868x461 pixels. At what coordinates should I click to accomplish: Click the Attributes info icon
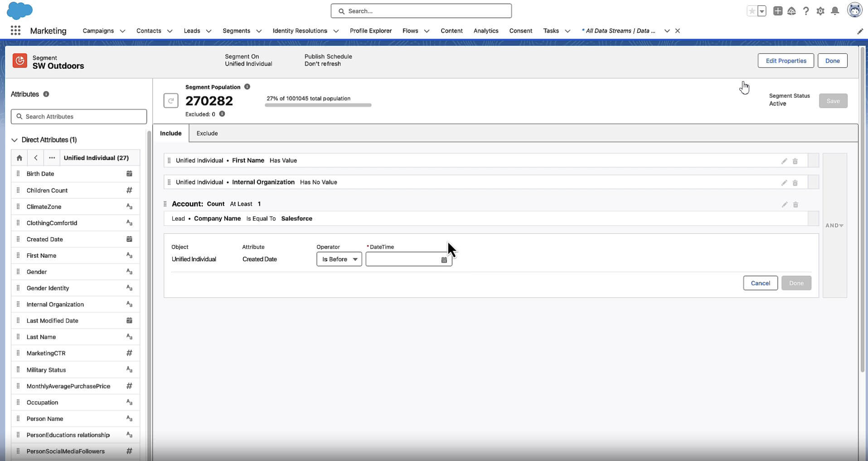[46, 94]
